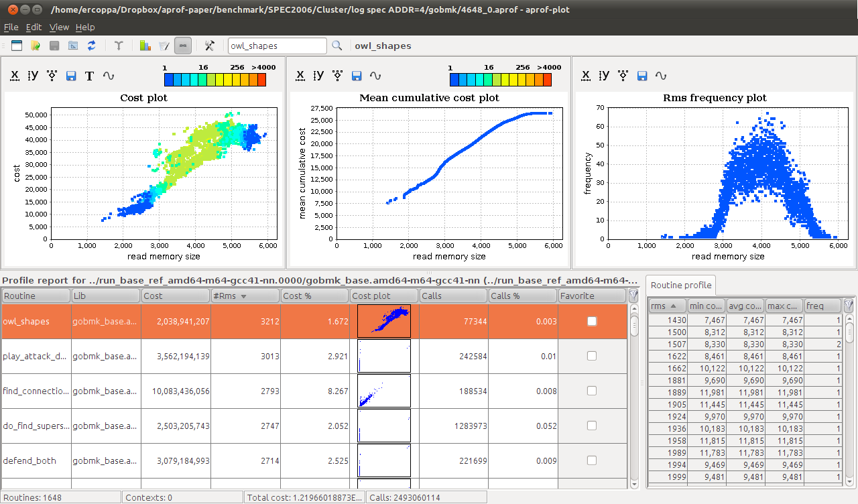The height and width of the screenshot is (504, 858).
Task: Click the T text icon on the Cost plot toolbar
Action: coord(89,76)
